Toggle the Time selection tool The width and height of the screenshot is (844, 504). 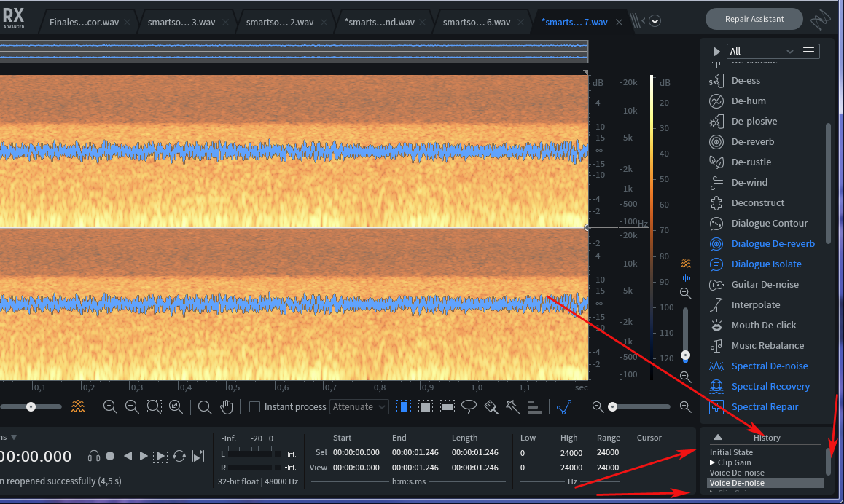(403, 407)
